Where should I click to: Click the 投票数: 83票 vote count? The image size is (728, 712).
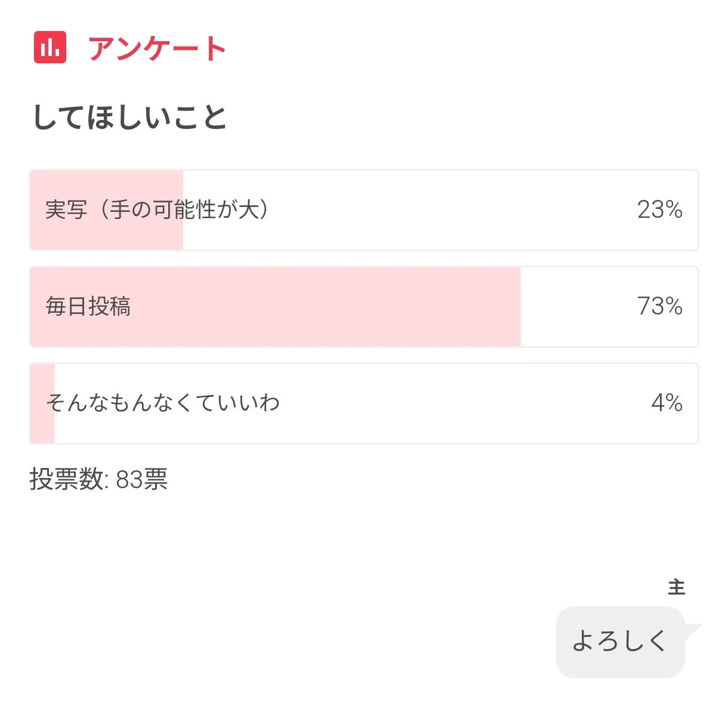point(99,479)
